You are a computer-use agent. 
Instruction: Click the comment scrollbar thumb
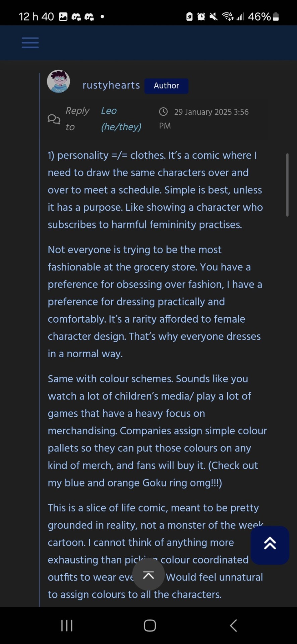[287, 185]
